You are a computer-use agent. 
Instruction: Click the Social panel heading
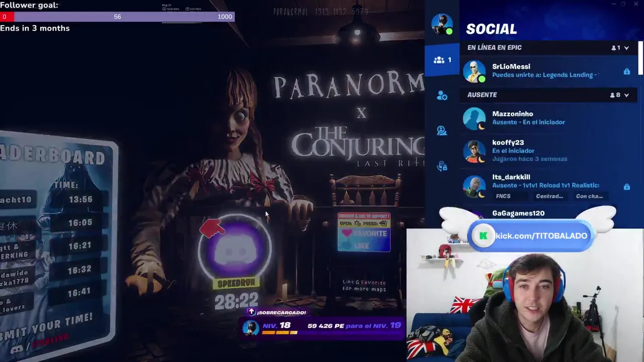click(x=492, y=29)
